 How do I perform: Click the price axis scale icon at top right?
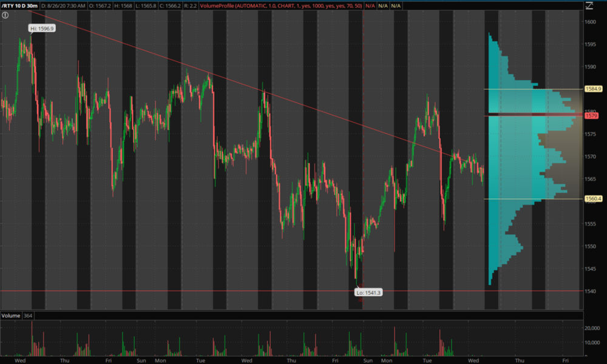tap(588, 6)
